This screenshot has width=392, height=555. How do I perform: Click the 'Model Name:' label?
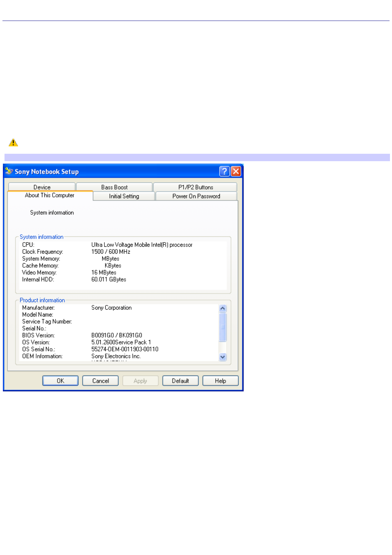pos(38,314)
